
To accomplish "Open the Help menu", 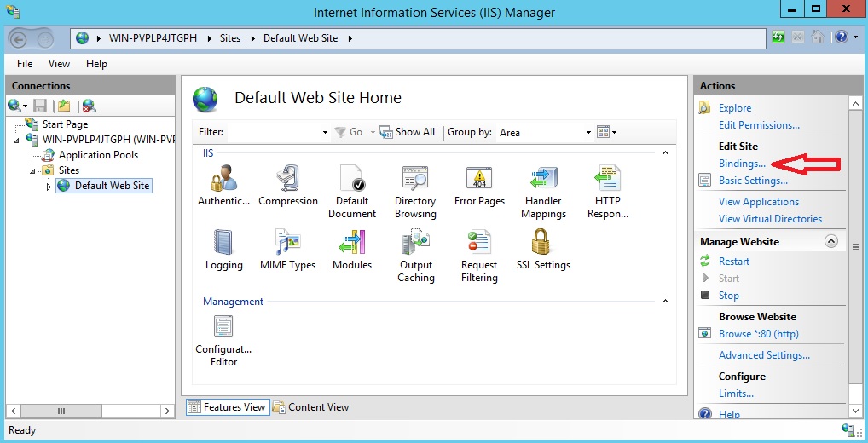I will click(x=96, y=64).
